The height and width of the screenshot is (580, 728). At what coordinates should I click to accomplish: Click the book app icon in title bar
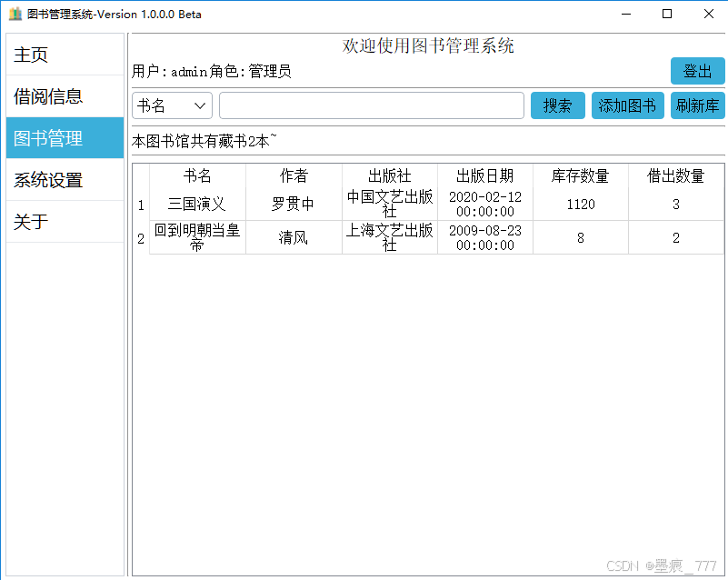coord(15,14)
